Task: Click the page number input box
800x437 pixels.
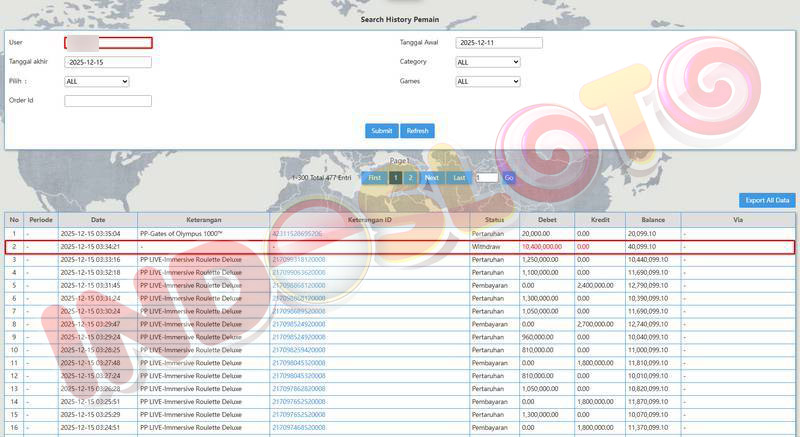Action: click(486, 178)
